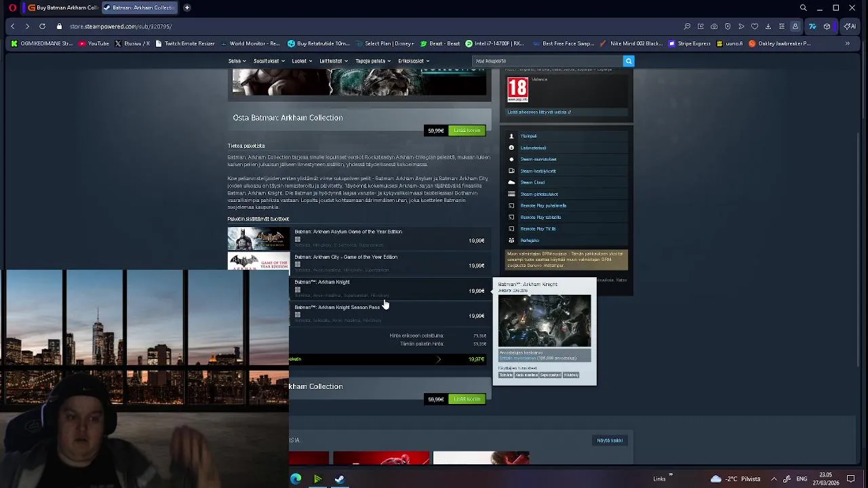The image size is (868, 488).
Task: Add Arkham Collection to cart, upper button
Action: [x=467, y=130]
